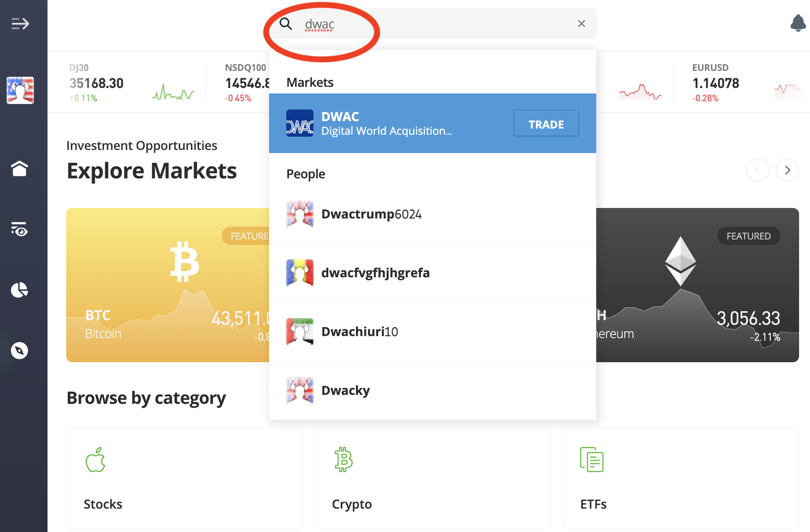Click the search magnifier icon
This screenshot has width=810, height=532.
[x=286, y=24]
